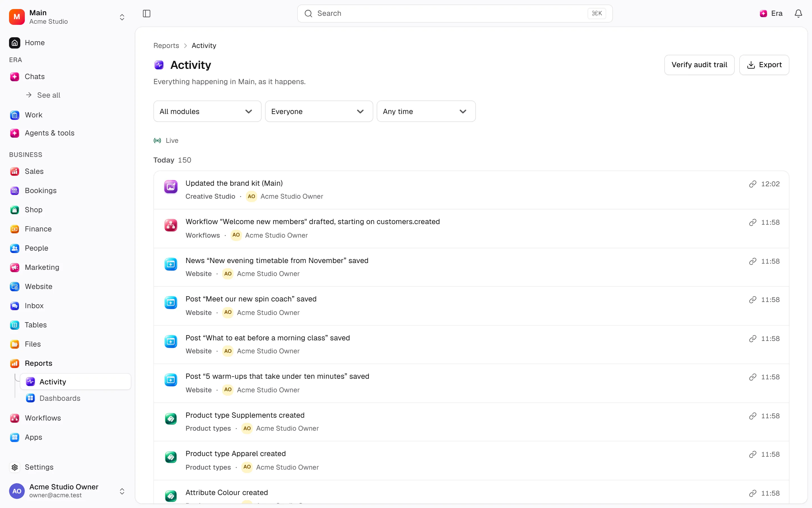
Task: Toggle the Live indicator
Action: point(166,141)
